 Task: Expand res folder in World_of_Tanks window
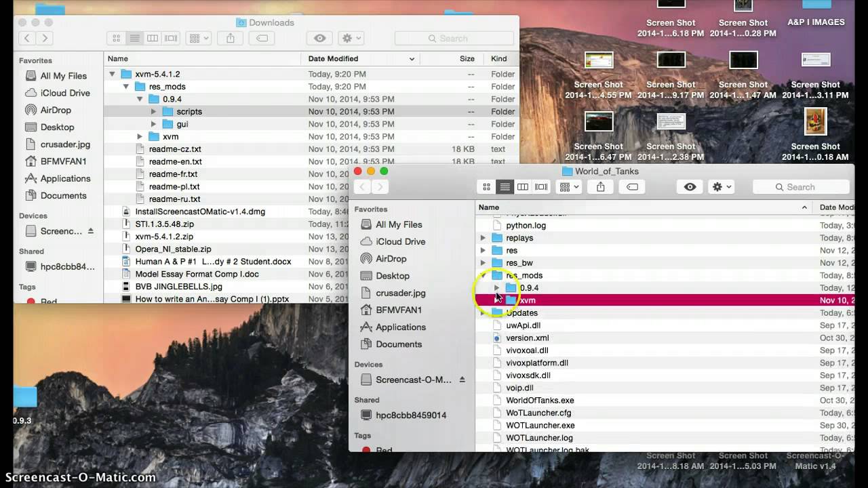click(x=483, y=251)
